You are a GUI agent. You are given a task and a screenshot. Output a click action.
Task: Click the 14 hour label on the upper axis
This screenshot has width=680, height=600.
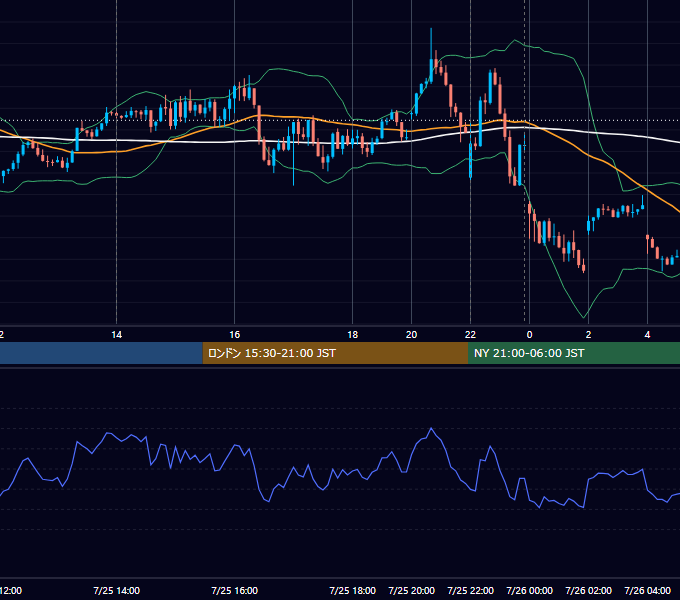click(x=117, y=335)
